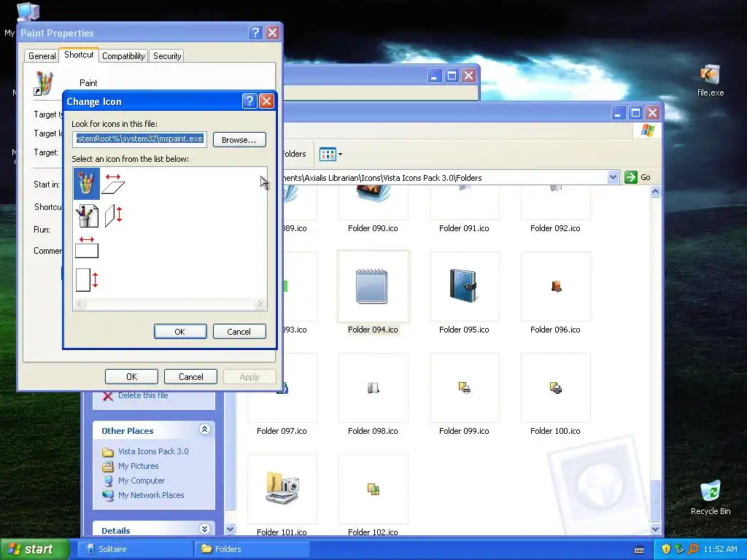Switch to Solitaire taskbar button
The height and width of the screenshot is (560, 747).
coord(135,549)
